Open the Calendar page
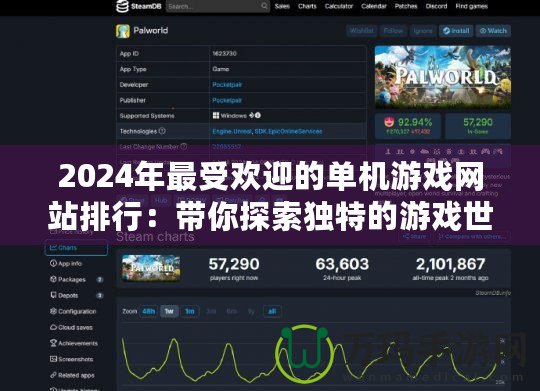This screenshot has width=540, height=391. point(374,6)
